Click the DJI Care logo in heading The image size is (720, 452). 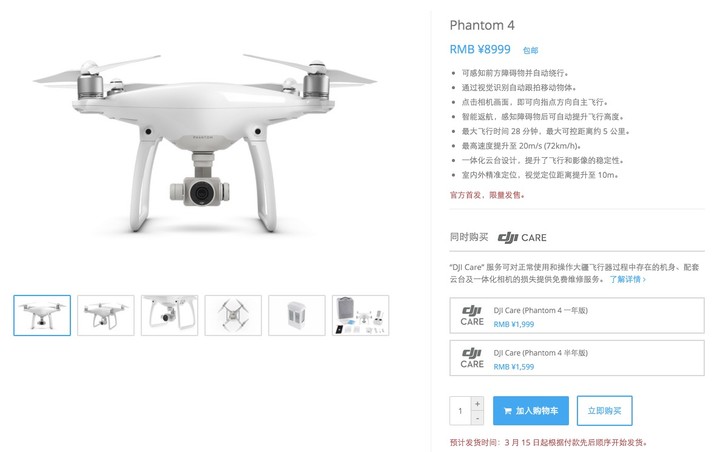click(x=522, y=237)
